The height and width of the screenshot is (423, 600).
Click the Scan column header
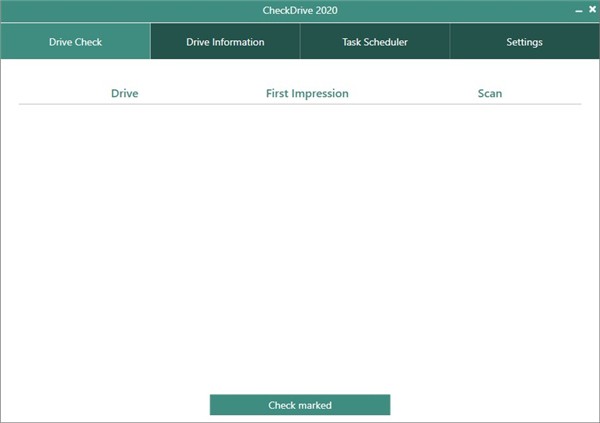[x=490, y=93]
